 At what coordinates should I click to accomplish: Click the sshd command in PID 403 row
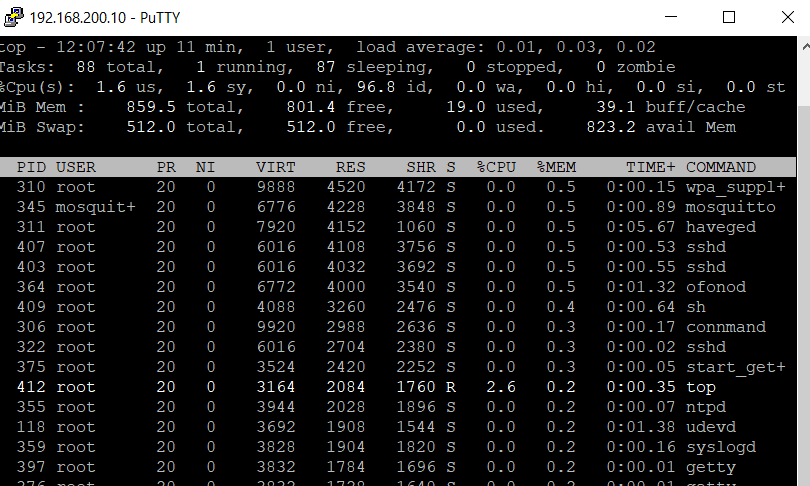[x=706, y=267]
